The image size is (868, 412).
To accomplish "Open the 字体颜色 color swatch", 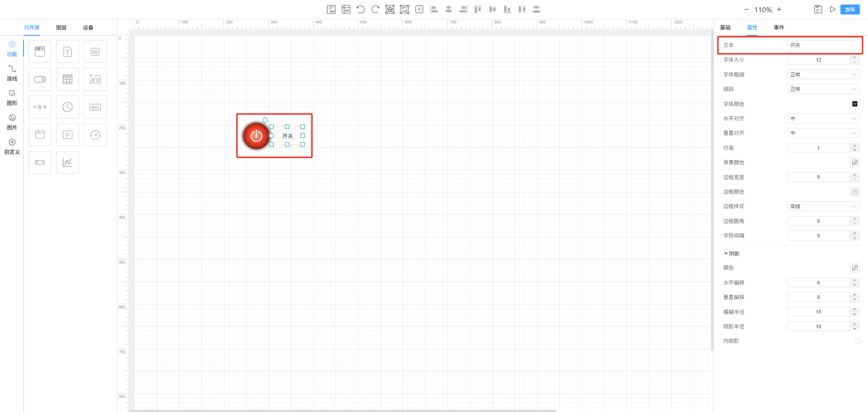I will tap(854, 104).
